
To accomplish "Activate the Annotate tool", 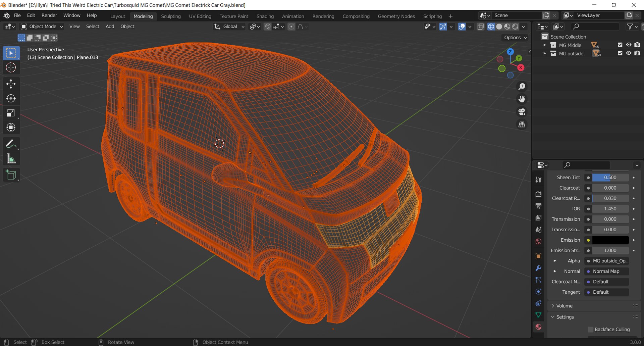I will pyautogui.click(x=11, y=144).
